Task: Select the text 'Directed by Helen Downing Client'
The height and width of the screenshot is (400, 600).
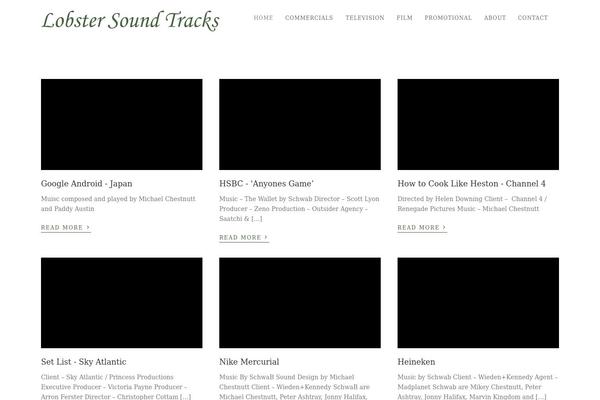Action: pos(450,199)
